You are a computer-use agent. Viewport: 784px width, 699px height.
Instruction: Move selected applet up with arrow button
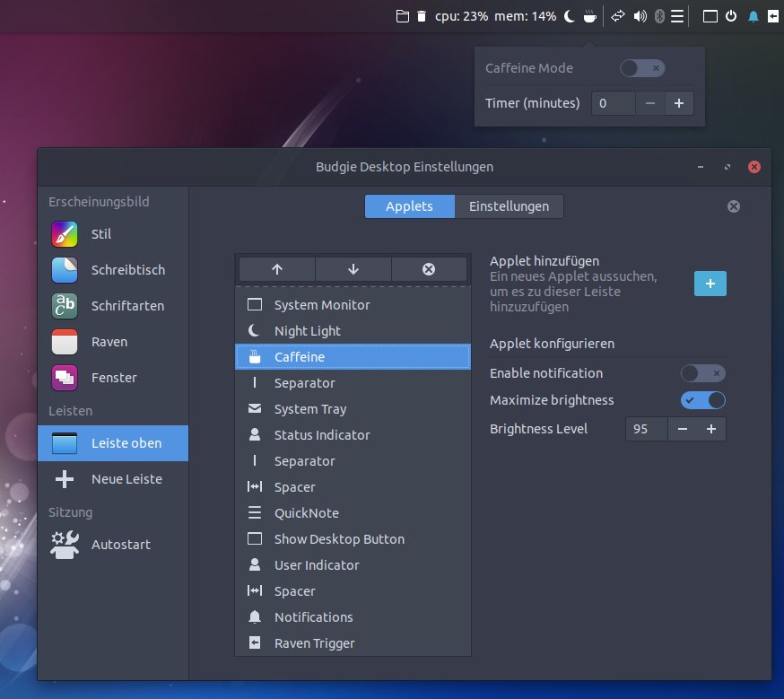pos(277,269)
